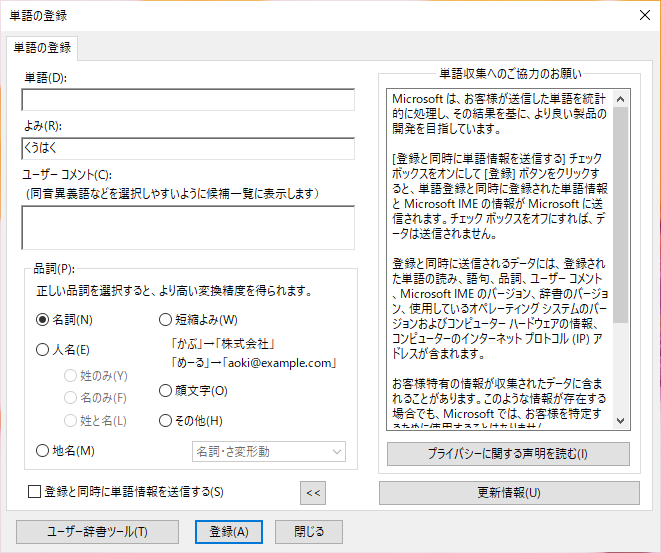
Task: Open the ユーザー辞書ツール(T) button
Action: click(x=98, y=532)
